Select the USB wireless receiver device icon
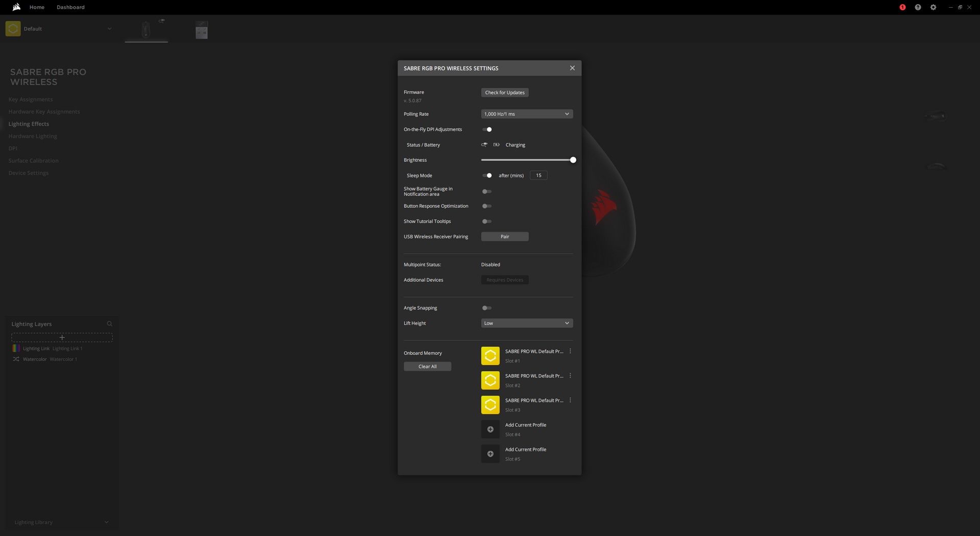 202,30
